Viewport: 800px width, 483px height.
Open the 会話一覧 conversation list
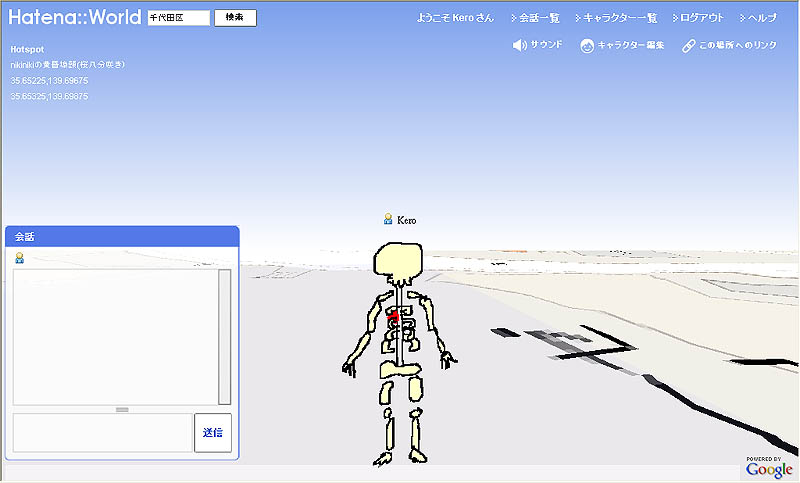pyautogui.click(x=535, y=18)
